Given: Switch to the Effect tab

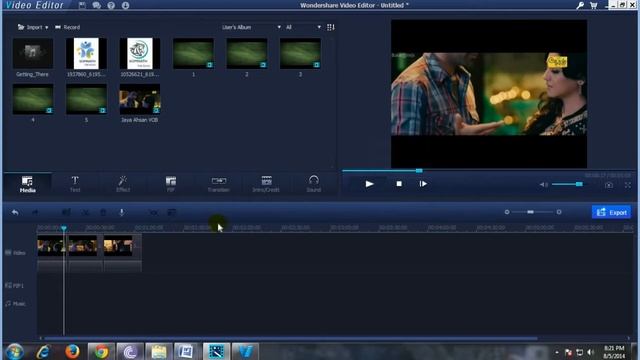Looking at the screenshot, I should click(x=123, y=184).
